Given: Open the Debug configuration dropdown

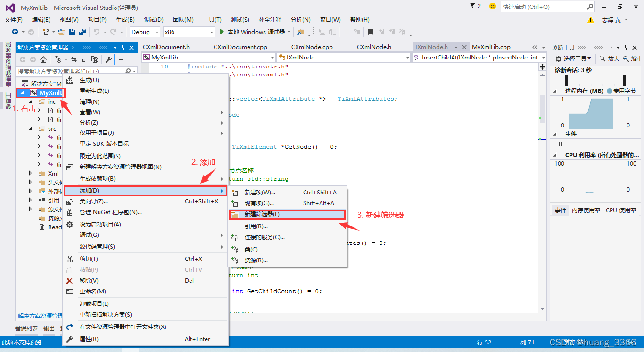Looking at the screenshot, I should pos(145,32).
